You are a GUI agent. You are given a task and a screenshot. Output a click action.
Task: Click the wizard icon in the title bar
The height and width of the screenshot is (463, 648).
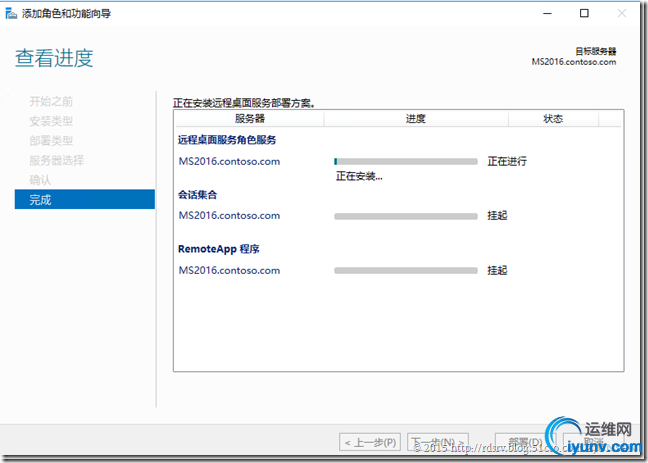click(11, 13)
